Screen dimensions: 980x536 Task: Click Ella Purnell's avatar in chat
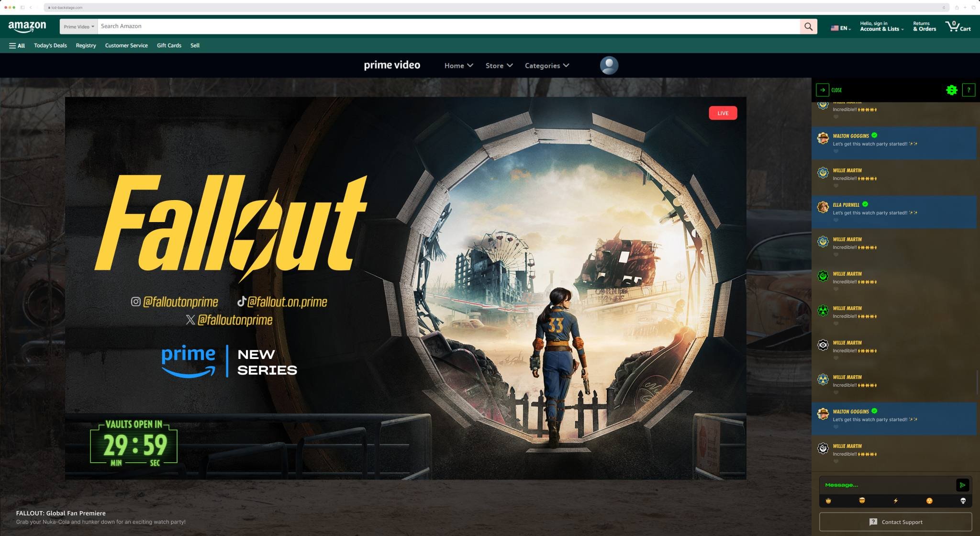pos(823,207)
